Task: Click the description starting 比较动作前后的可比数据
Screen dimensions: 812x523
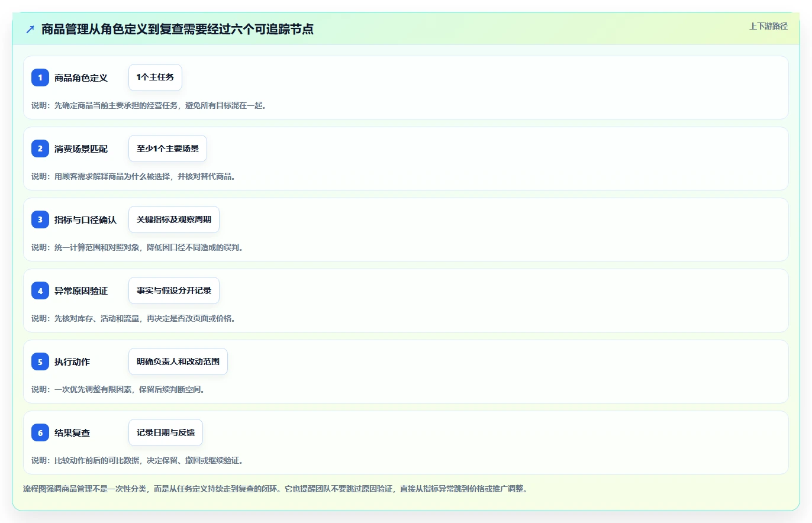Action: tap(137, 460)
